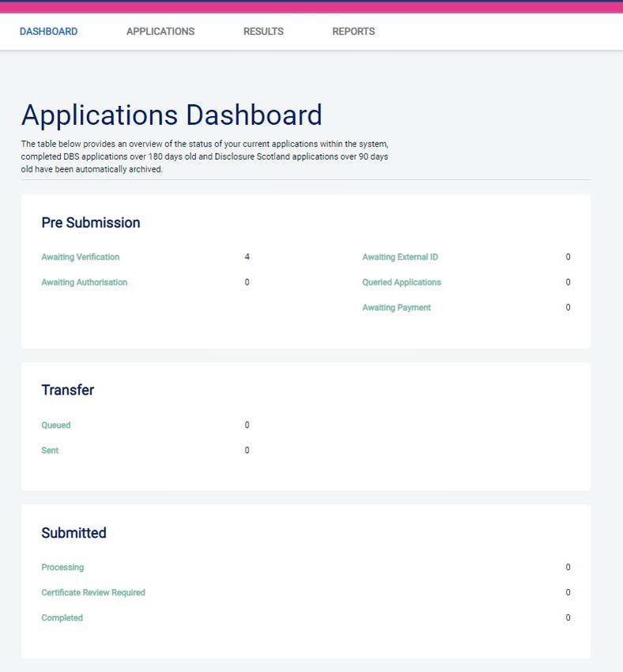View Processing submitted applications

pyautogui.click(x=62, y=567)
